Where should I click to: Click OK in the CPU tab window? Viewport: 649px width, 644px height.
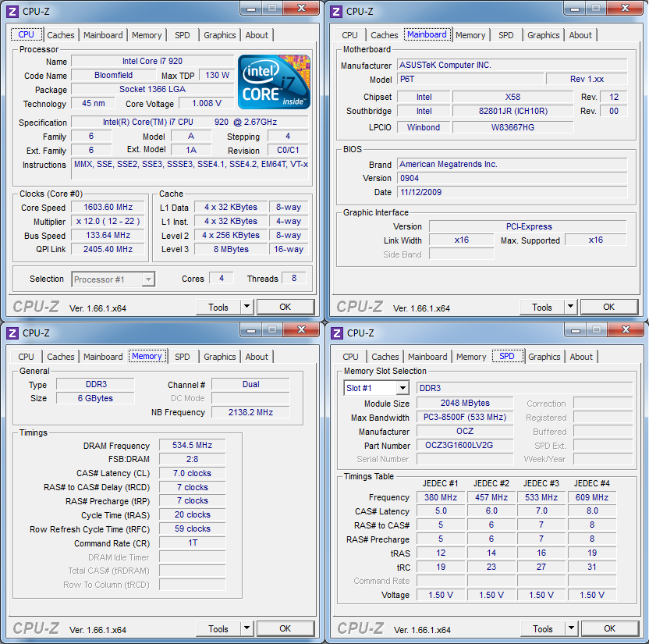(285, 307)
